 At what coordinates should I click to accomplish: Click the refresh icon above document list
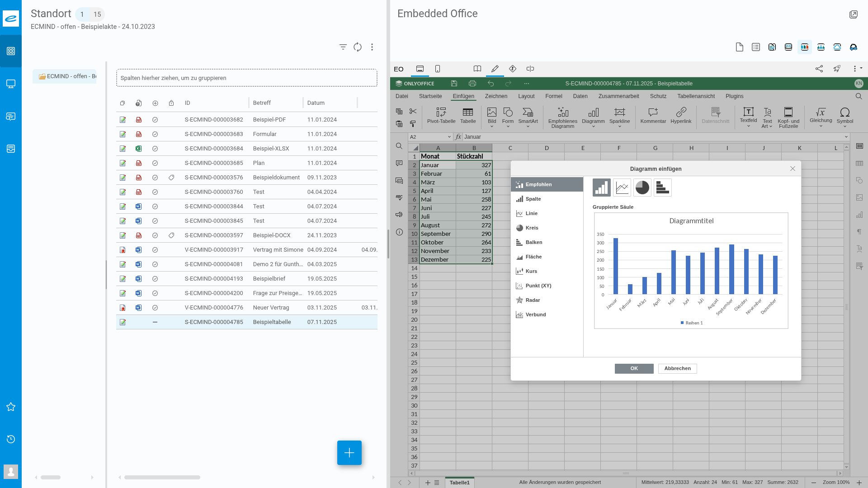[x=358, y=47]
